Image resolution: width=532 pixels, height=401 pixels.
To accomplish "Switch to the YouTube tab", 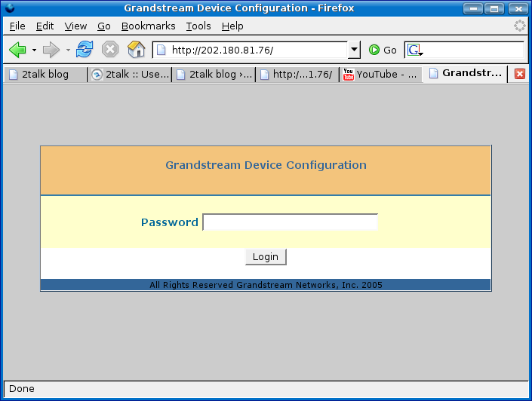I will [x=381, y=74].
